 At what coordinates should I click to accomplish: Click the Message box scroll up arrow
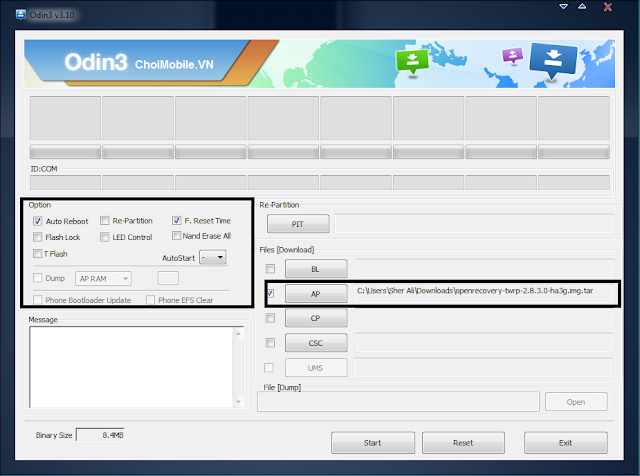pos(239,334)
